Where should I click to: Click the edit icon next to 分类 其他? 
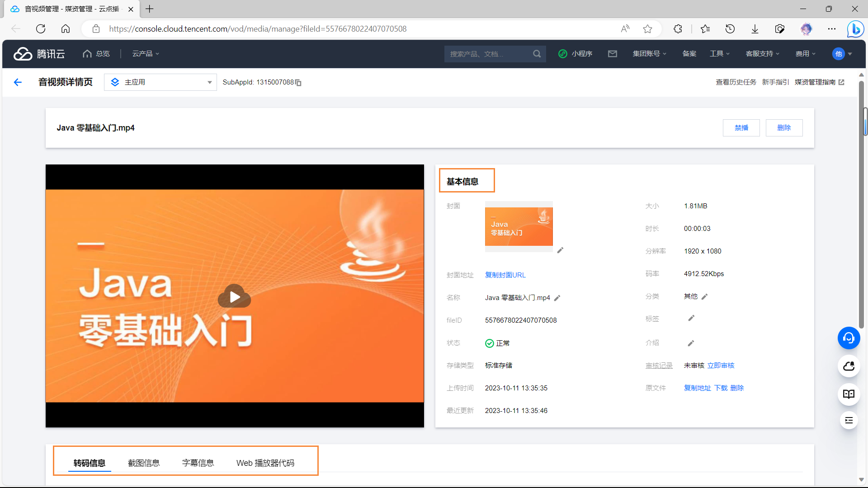[x=704, y=297]
